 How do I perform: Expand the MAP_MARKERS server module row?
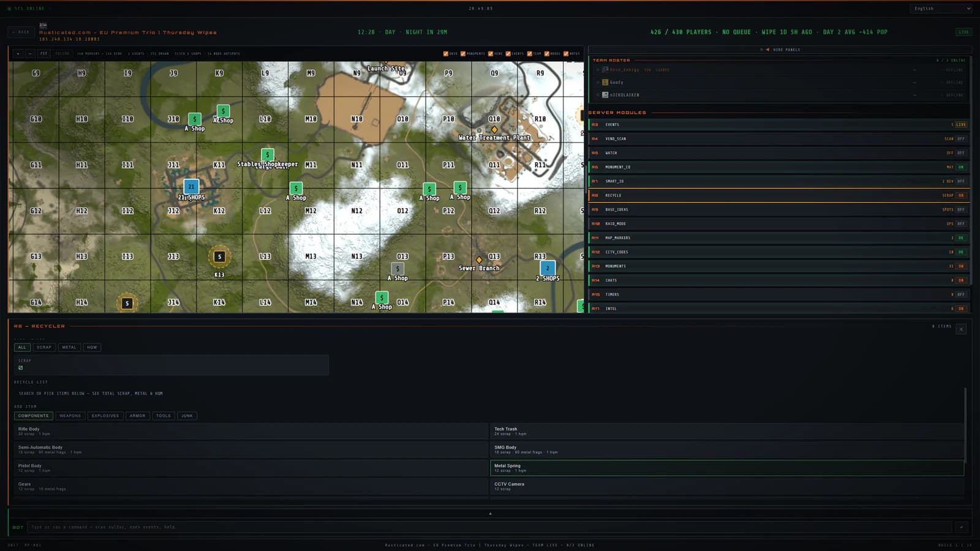(779, 238)
